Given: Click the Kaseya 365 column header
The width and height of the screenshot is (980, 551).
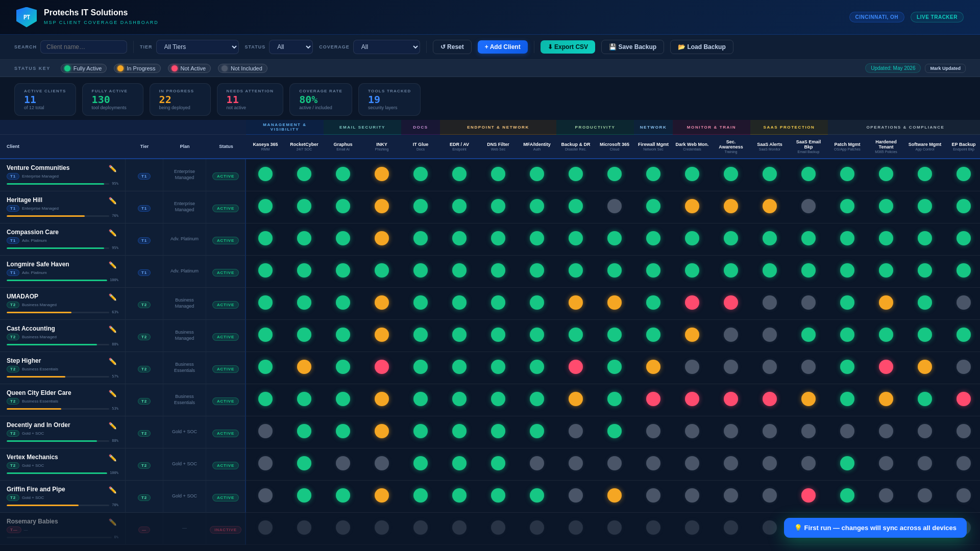Looking at the screenshot, I should [x=265, y=146].
